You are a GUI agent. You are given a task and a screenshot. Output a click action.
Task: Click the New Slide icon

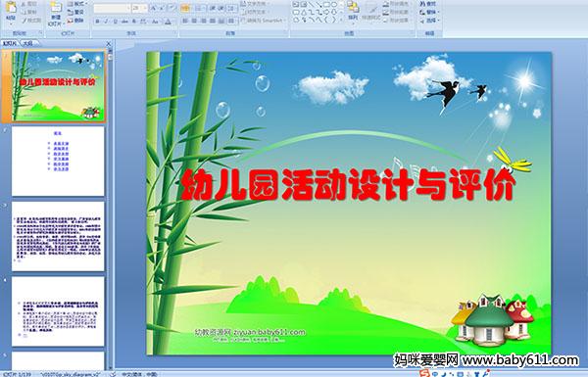pyautogui.click(x=56, y=11)
